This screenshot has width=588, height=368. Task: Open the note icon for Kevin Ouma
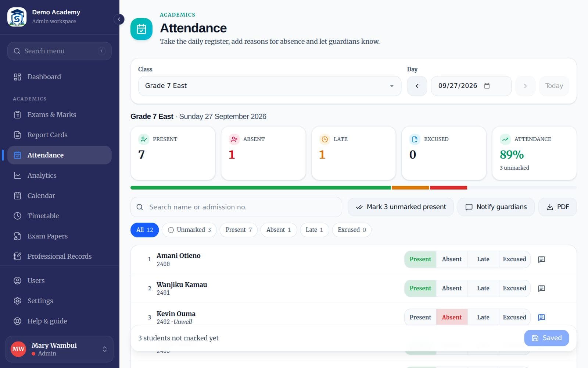coord(541,317)
